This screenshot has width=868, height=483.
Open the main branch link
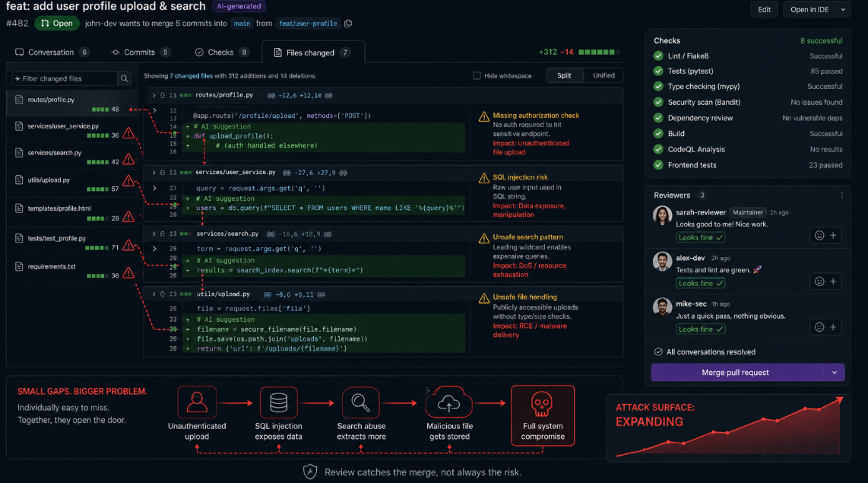click(x=242, y=24)
